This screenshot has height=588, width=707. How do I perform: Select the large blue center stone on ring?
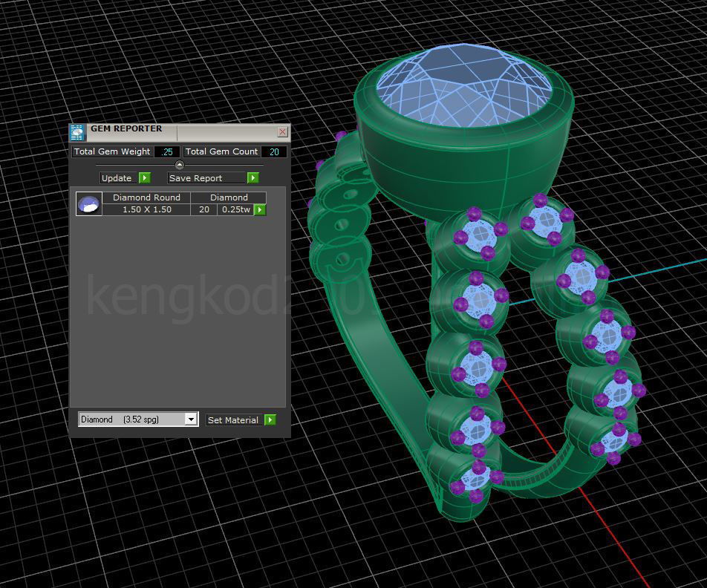(464, 85)
